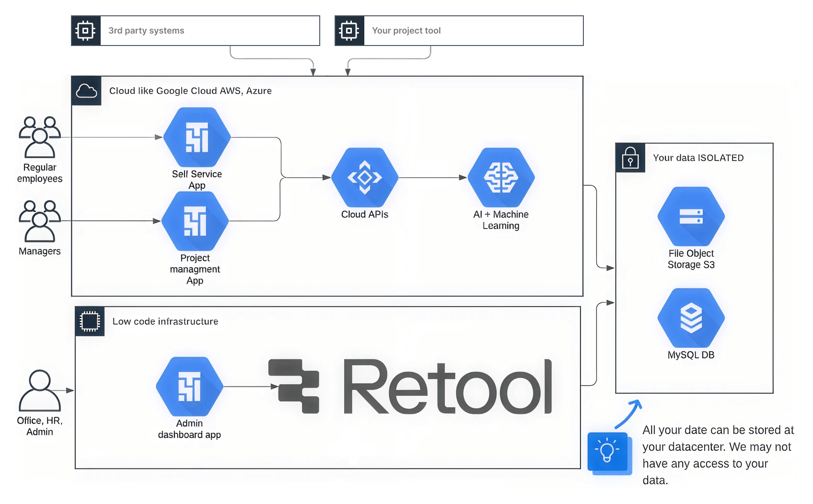
Task: Select the Self Service App hexagon icon
Action: click(197, 137)
